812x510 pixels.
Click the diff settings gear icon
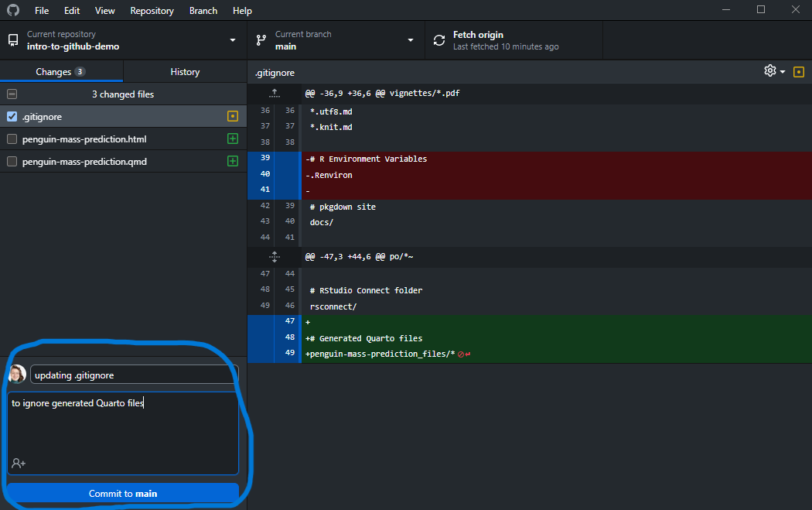(x=770, y=71)
